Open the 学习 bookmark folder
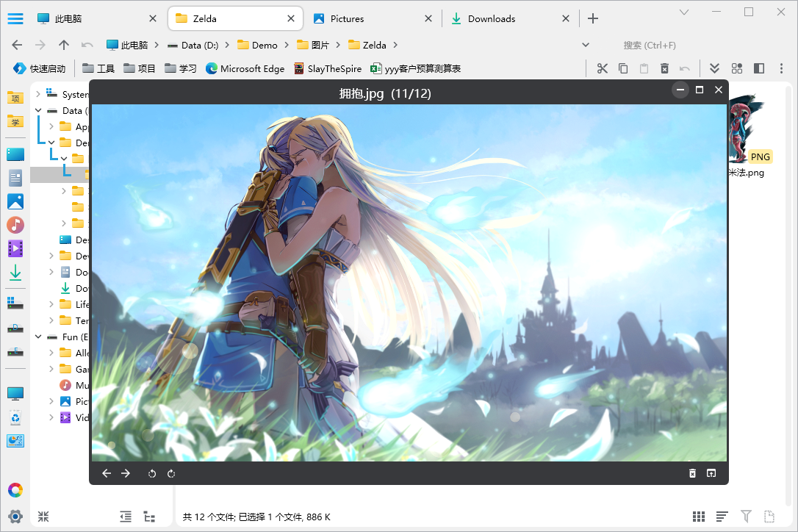 (x=181, y=68)
